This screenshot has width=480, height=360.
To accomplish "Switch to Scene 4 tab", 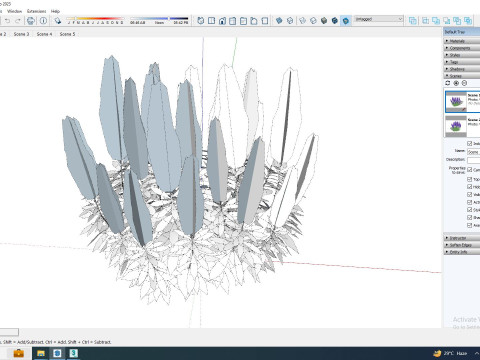I will 44,34.
